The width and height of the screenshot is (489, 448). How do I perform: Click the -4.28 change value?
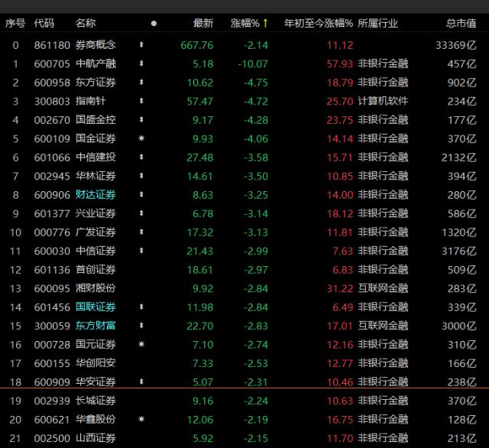tap(256, 120)
